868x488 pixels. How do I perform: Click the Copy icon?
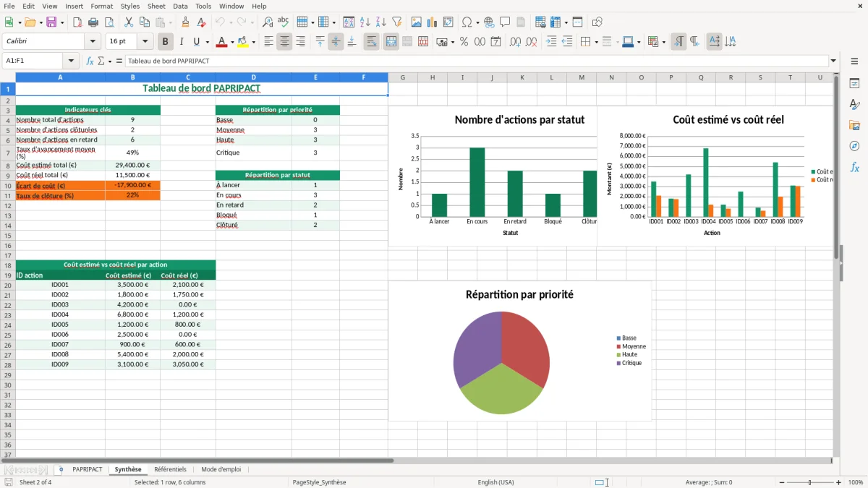[x=145, y=22]
